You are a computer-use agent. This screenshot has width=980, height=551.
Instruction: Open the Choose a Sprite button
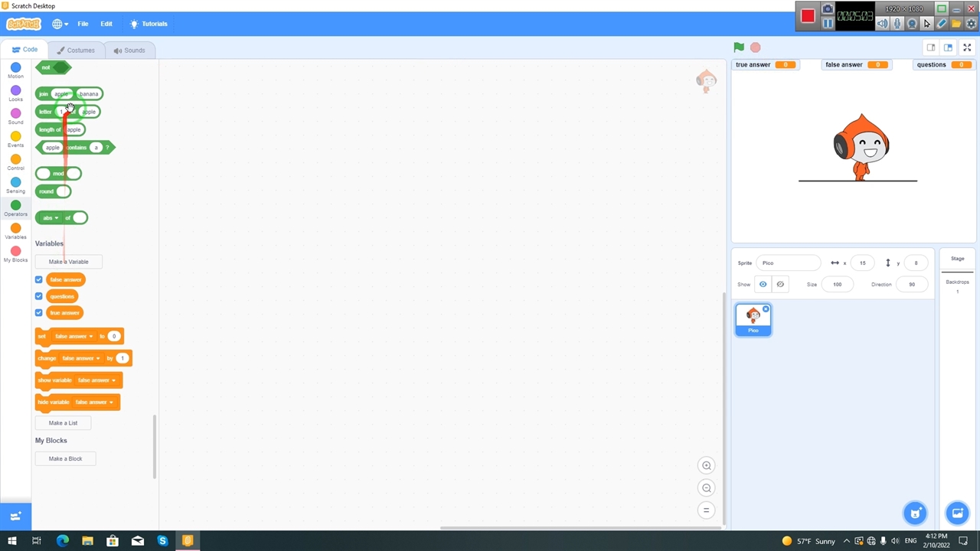(x=915, y=513)
